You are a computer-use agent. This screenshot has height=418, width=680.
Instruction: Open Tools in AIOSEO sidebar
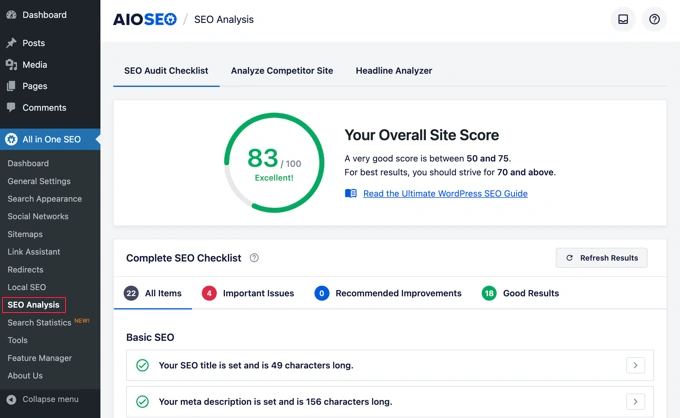click(x=17, y=340)
